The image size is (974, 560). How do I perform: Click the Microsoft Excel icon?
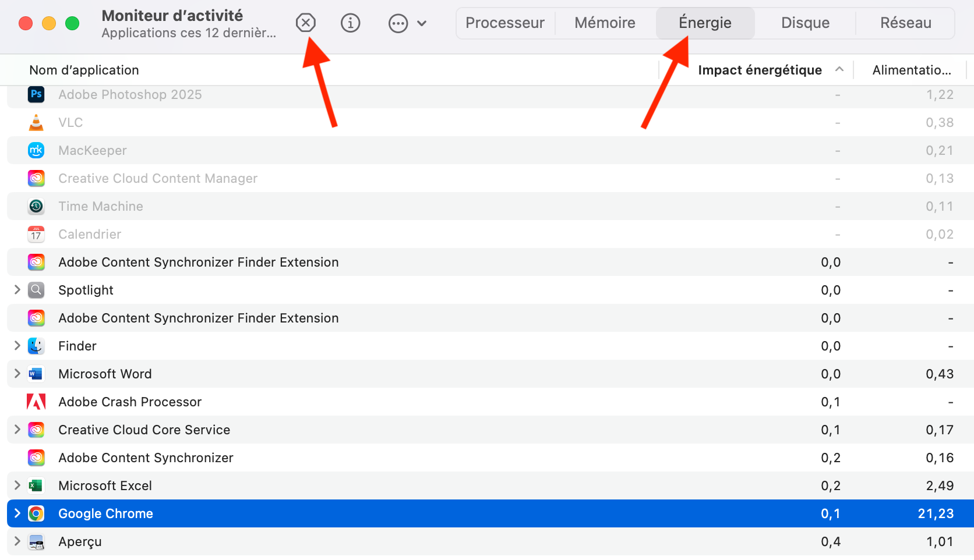36,485
